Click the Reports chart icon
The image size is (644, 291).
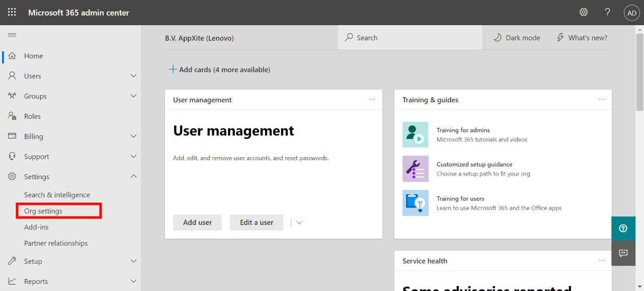pos(12,281)
